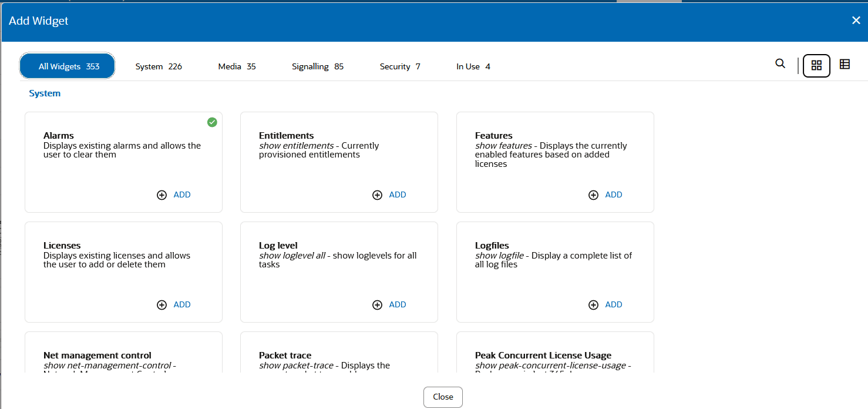Switch to table list view icon
This screenshot has height=409, width=868.
point(845,65)
